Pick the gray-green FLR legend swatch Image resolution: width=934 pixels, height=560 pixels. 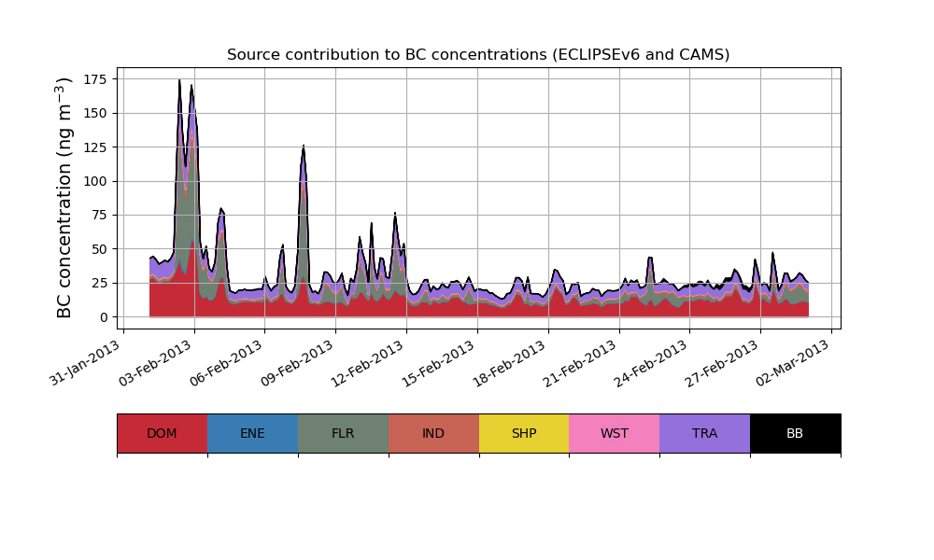(343, 433)
